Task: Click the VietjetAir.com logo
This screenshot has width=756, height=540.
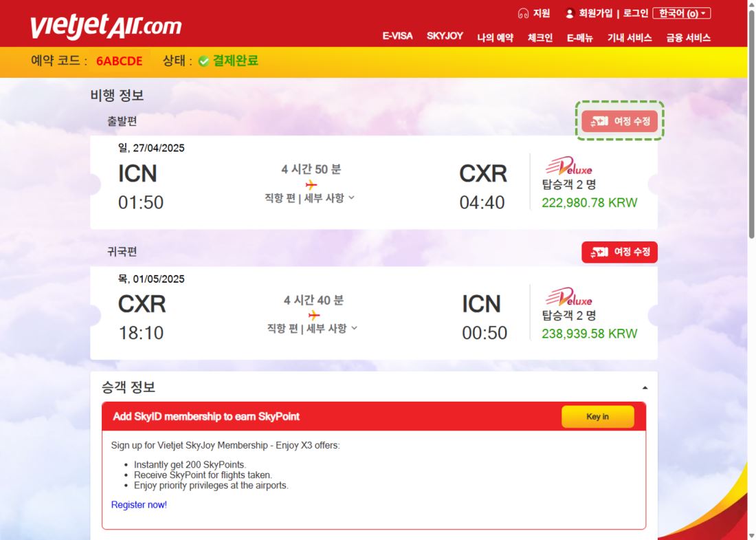Action: point(106,27)
